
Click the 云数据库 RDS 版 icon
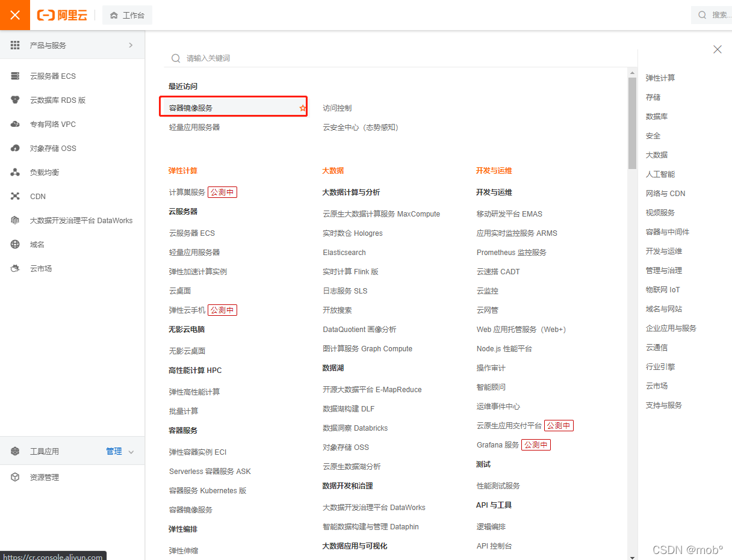pos(15,100)
